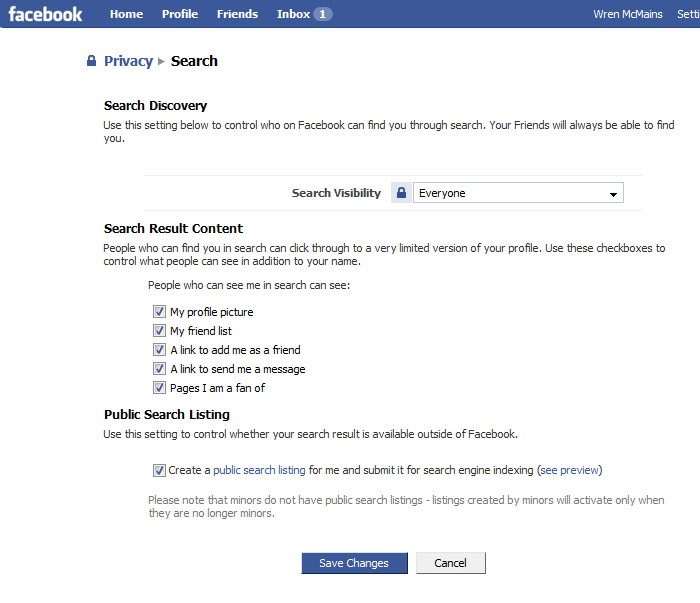Click the Cancel button
The width and height of the screenshot is (700, 603).
click(x=451, y=563)
